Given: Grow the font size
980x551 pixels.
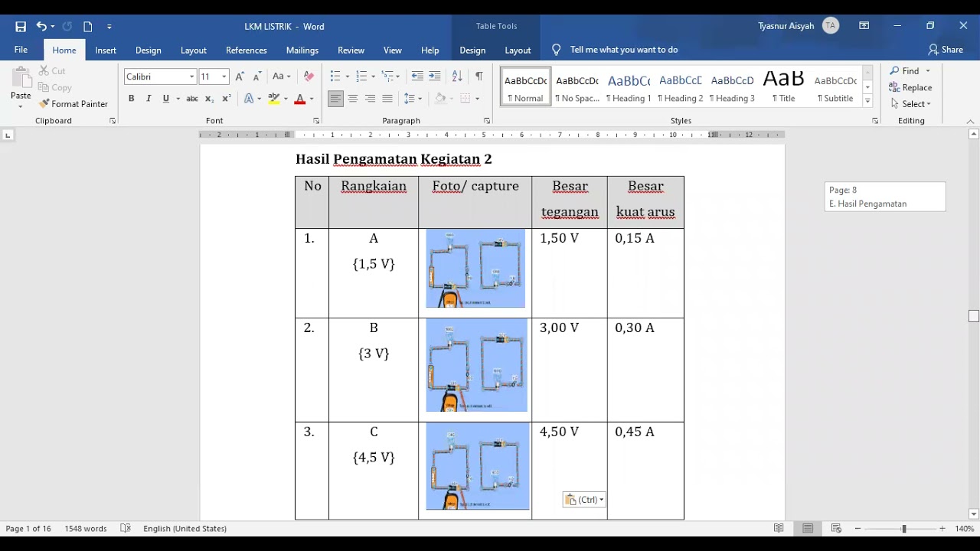Looking at the screenshot, I should click(x=240, y=77).
